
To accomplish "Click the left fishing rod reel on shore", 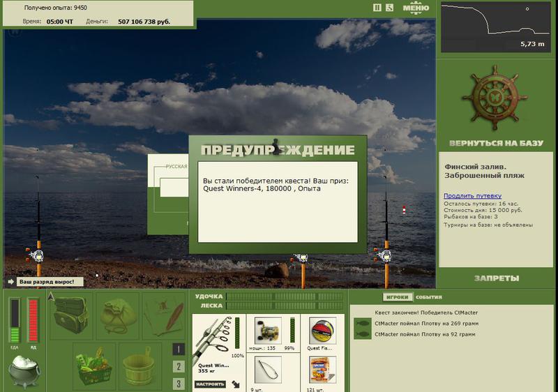I will point(36,255).
